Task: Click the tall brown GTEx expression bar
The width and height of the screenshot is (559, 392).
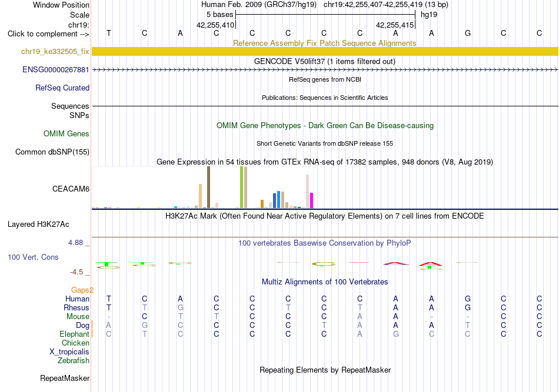Action: coord(208,187)
